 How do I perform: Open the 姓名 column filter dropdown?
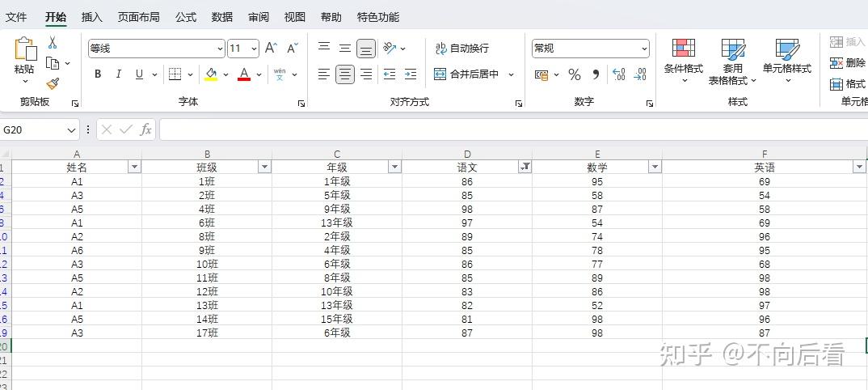pos(134,167)
